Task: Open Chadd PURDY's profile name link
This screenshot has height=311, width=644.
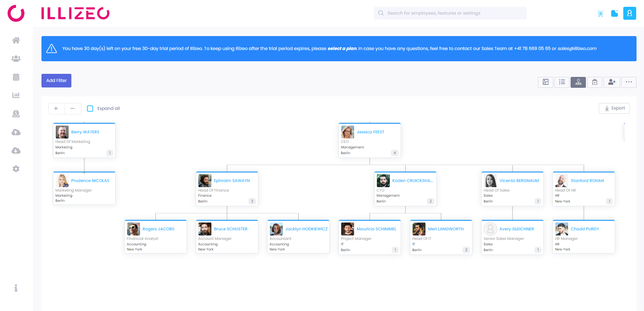Action: pos(585,229)
